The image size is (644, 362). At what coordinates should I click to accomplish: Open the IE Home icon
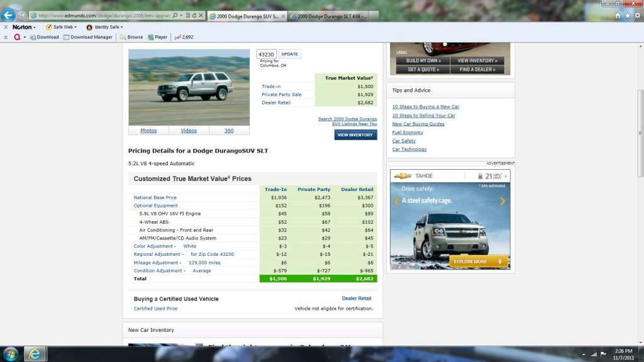(618, 15)
